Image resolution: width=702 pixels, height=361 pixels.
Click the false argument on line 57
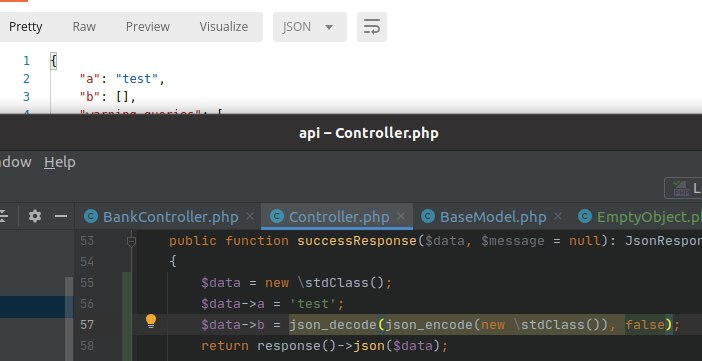tap(645, 325)
